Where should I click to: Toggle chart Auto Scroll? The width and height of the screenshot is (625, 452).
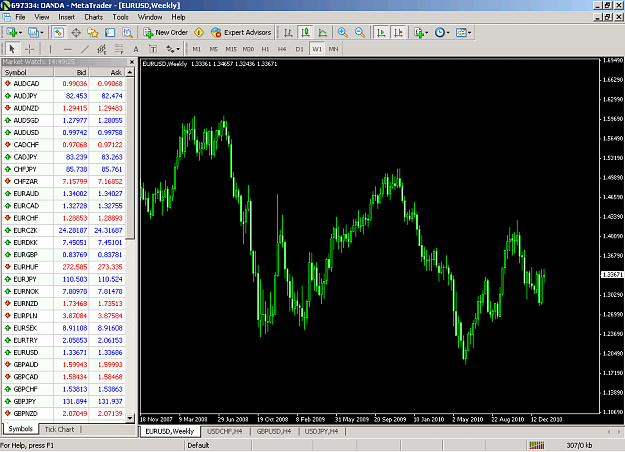pyautogui.click(x=381, y=33)
